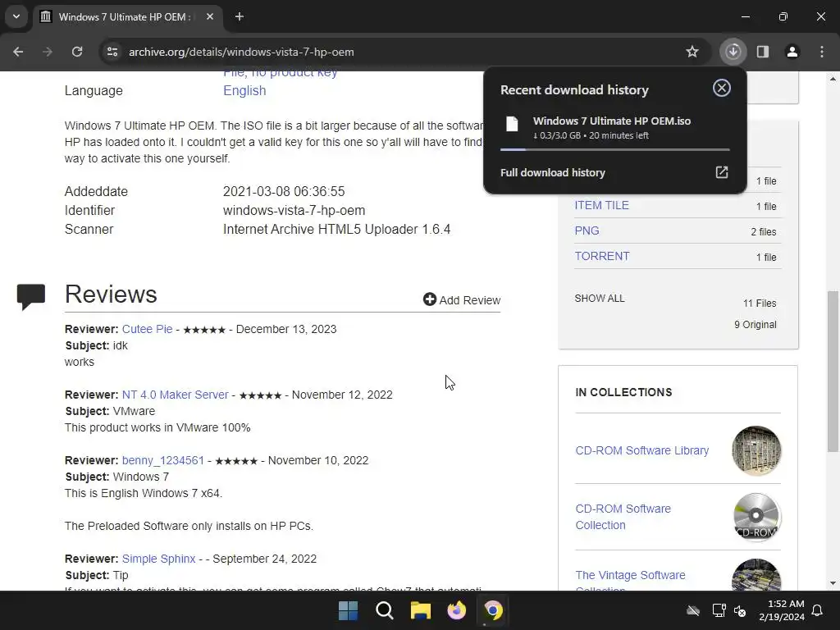The width and height of the screenshot is (840, 630).
Task: Click the OneDrive cloud tray icon
Action: point(693,610)
